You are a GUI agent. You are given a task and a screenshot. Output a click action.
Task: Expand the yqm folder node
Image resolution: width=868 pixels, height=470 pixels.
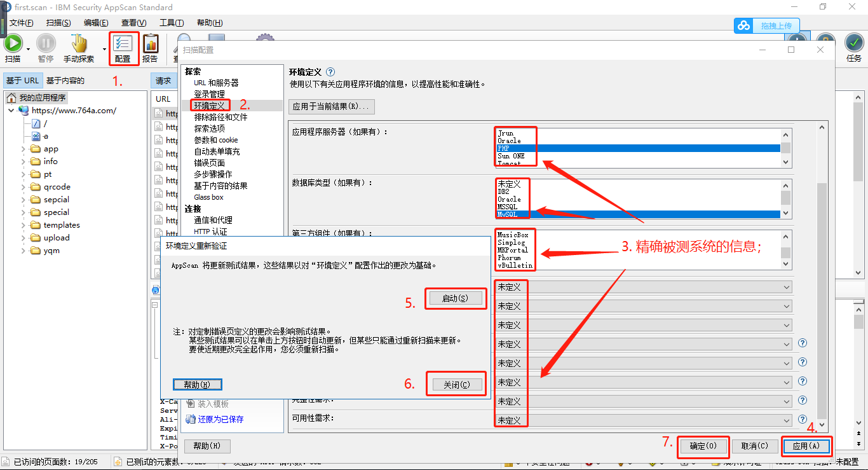(x=24, y=251)
